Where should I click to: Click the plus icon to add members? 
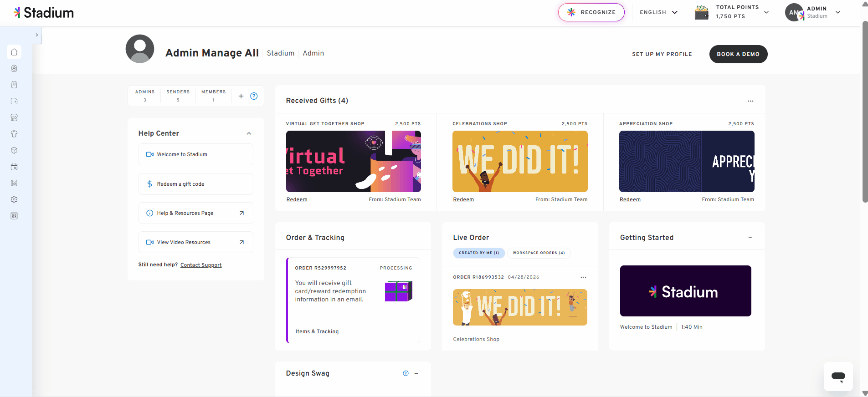241,96
